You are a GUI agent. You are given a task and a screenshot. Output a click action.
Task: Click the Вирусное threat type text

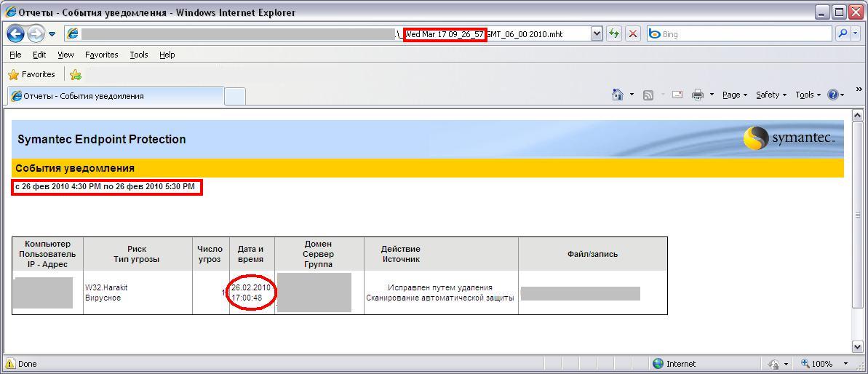(x=103, y=298)
